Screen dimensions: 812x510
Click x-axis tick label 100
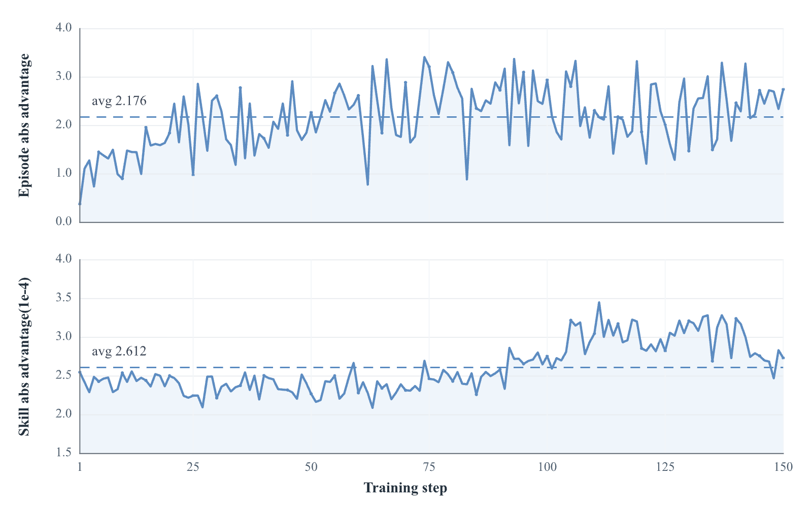[547, 467]
